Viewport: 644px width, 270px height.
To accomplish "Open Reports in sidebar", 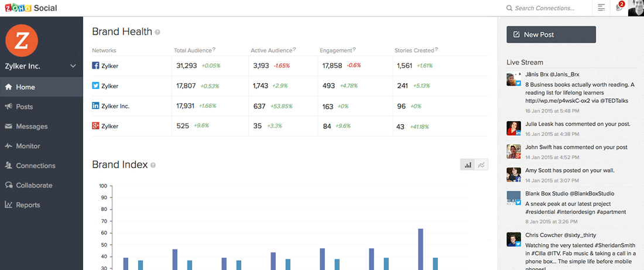I will point(42,205).
